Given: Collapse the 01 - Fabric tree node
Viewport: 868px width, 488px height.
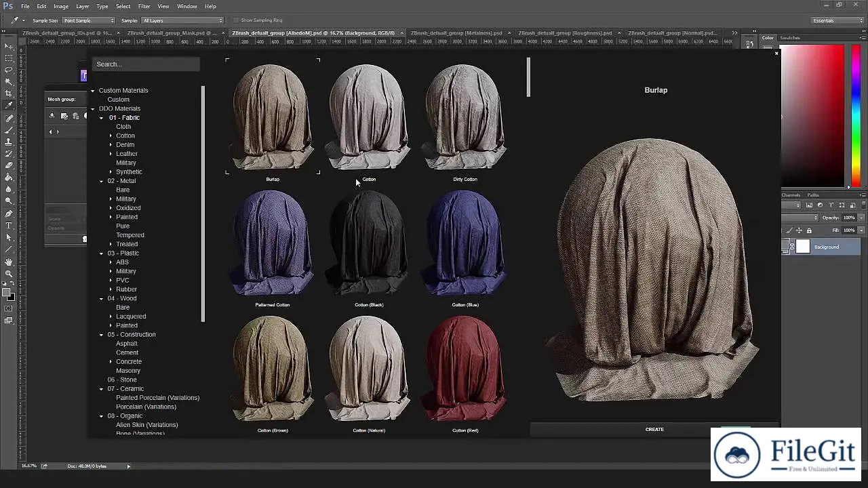Looking at the screenshot, I should pyautogui.click(x=102, y=118).
